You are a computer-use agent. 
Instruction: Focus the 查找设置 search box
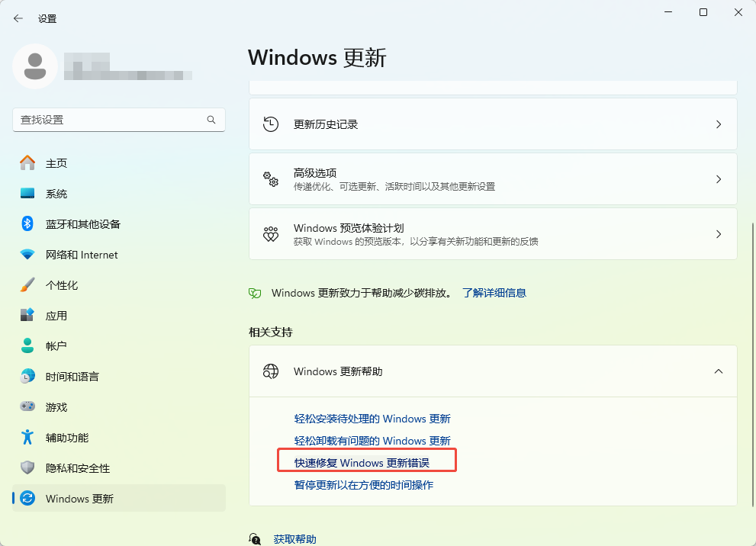click(118, 120)
